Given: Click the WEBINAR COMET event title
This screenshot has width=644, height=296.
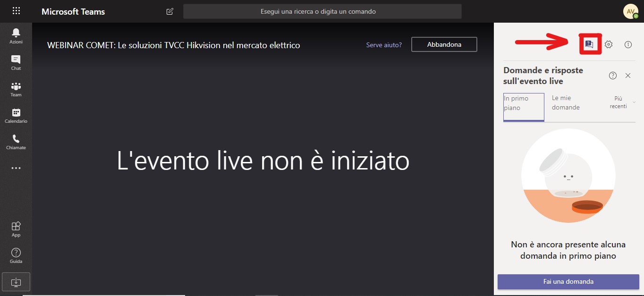Looking at the screenshot, I should [x=174, y=45].
